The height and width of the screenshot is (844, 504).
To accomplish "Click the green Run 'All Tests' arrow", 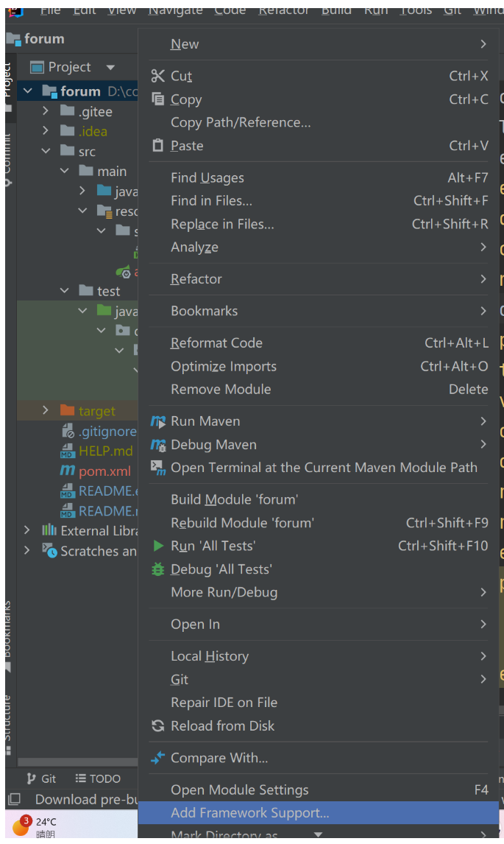I will tap(158, 546).
